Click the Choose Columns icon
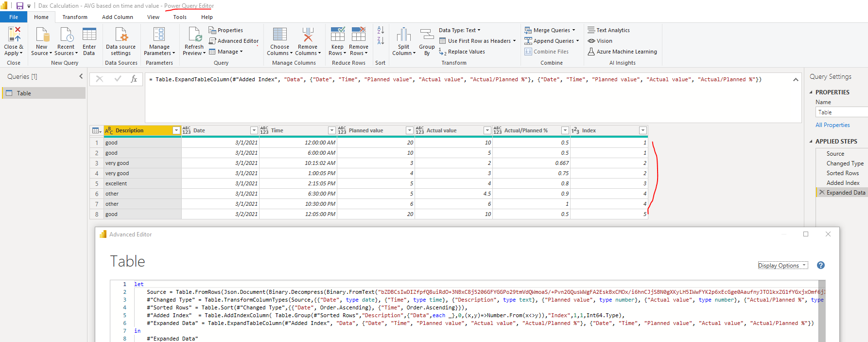 click(x=280, y=35)
